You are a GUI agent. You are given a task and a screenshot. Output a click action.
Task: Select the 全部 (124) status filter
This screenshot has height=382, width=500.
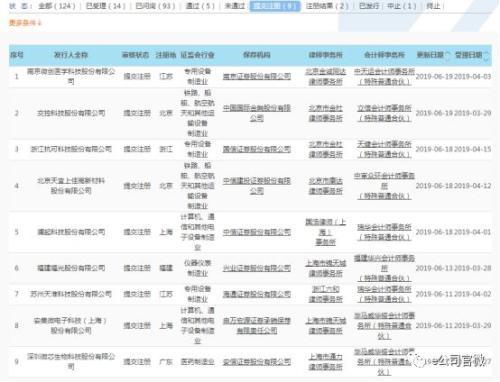point(57,6)
